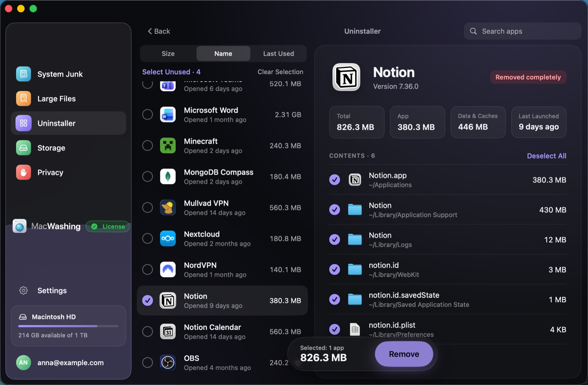
Task: Click Deselect All in contents
Action: [546, 156]
